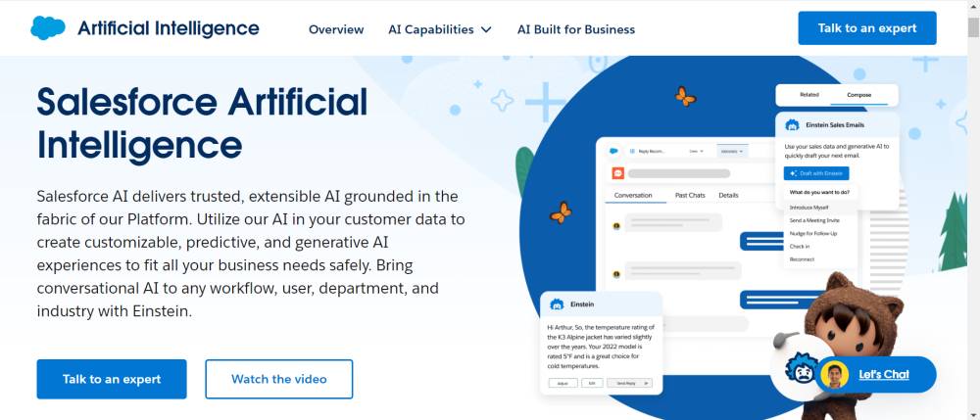This screenshot has height=420, width=980.
Task: Expand the AI Capabilities chevron arrow
Action: point(486,29)
